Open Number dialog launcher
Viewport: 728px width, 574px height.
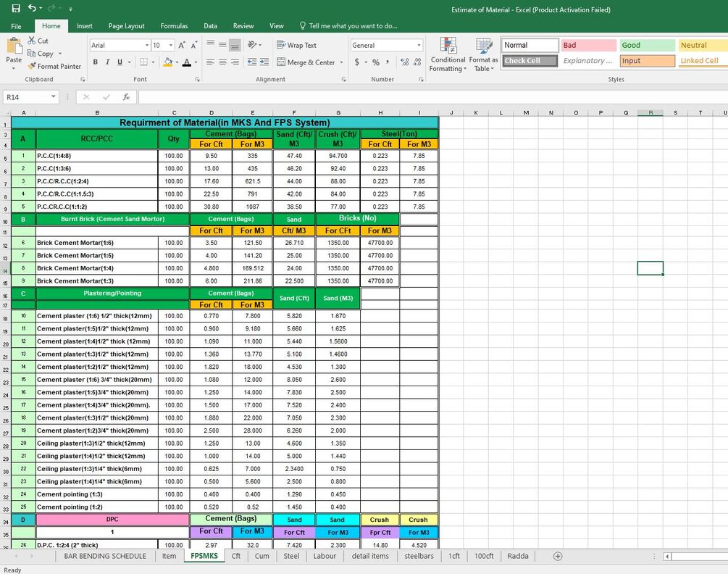pyautogui.click(x=421, y=80)
